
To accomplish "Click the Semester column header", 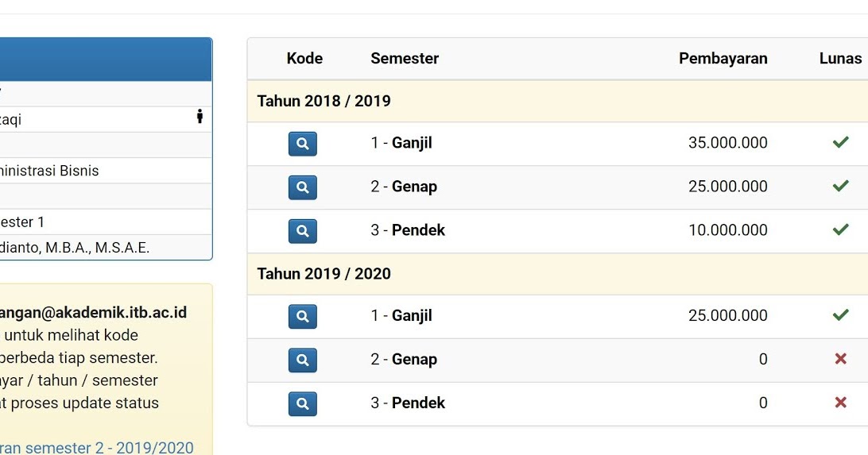I will [x=405, y=58].
